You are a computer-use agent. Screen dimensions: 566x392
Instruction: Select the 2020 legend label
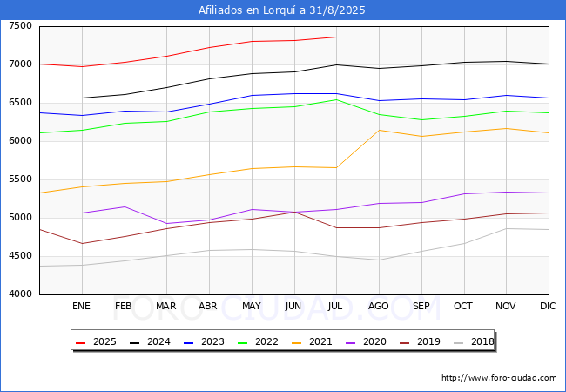(x=374, y=341)
